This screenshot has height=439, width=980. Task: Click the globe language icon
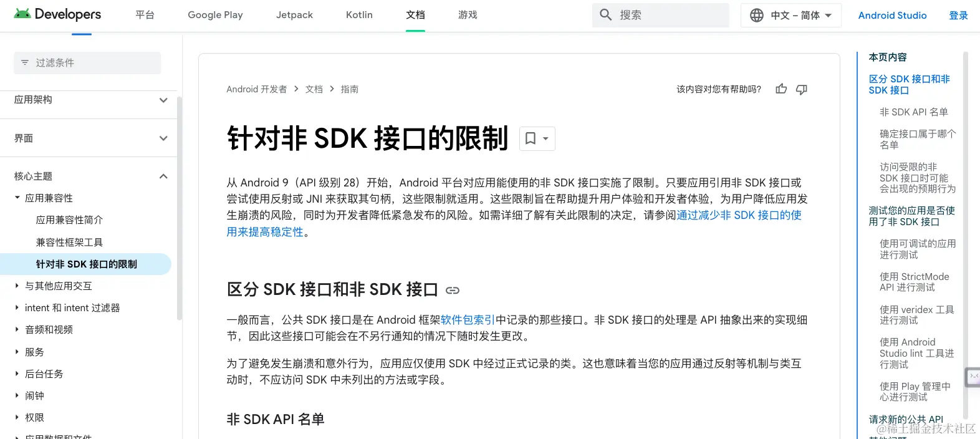point(757,16)
